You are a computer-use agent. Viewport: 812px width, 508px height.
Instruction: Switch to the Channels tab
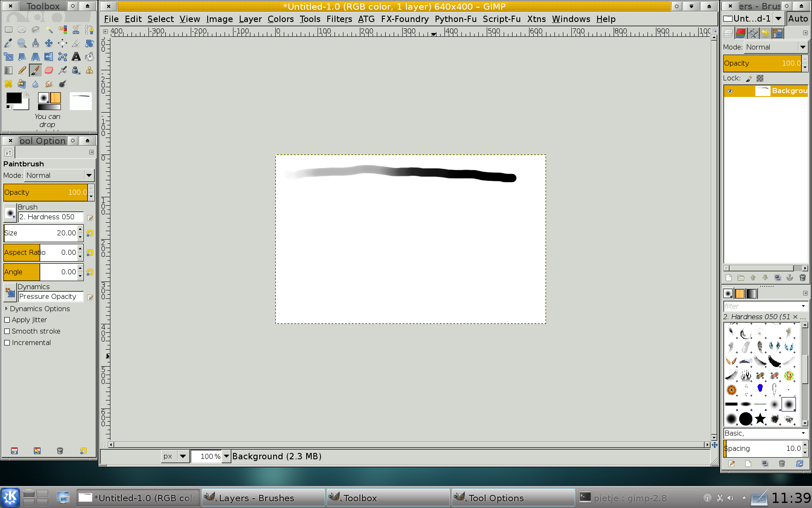(x=741, y=33)
